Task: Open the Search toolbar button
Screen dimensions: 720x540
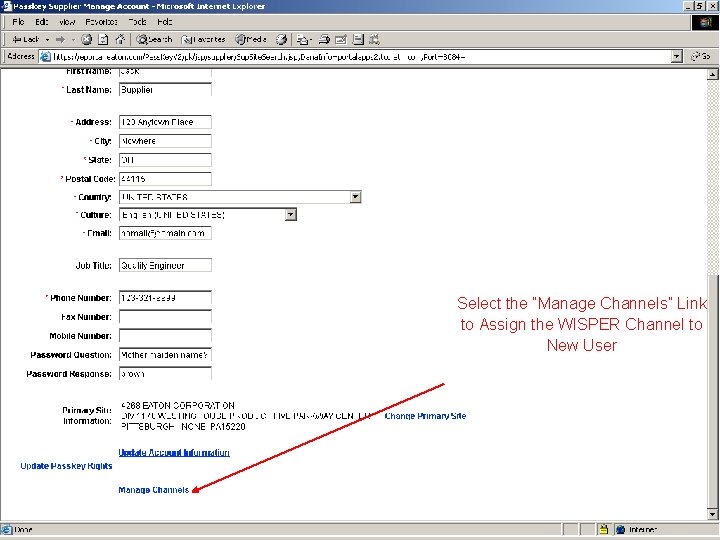Action: pyautogui.click(x=155, y=39)
